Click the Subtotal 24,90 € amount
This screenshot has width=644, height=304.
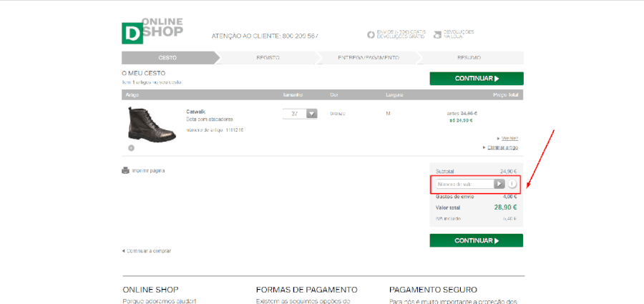click(x=508, y=171)
